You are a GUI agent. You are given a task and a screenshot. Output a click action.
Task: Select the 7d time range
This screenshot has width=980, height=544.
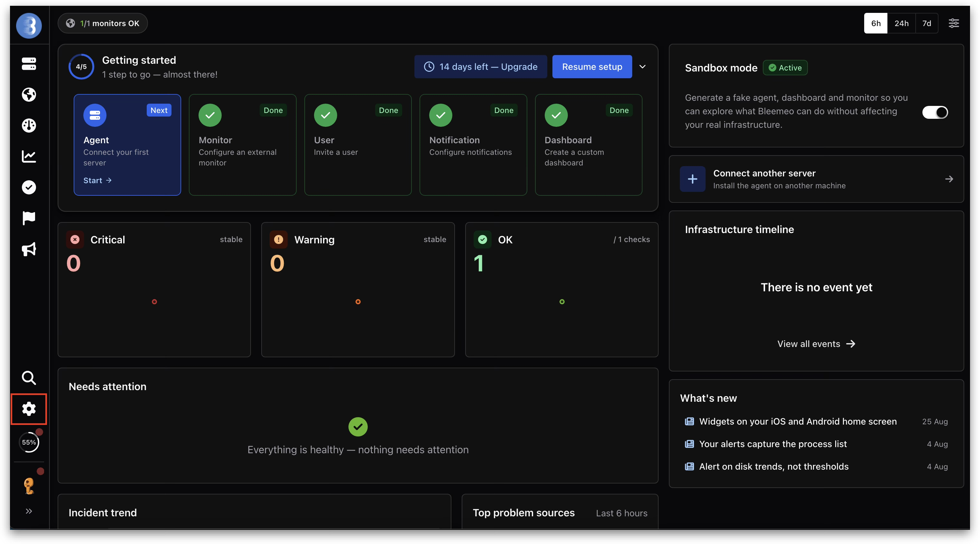tap(927, 23)
